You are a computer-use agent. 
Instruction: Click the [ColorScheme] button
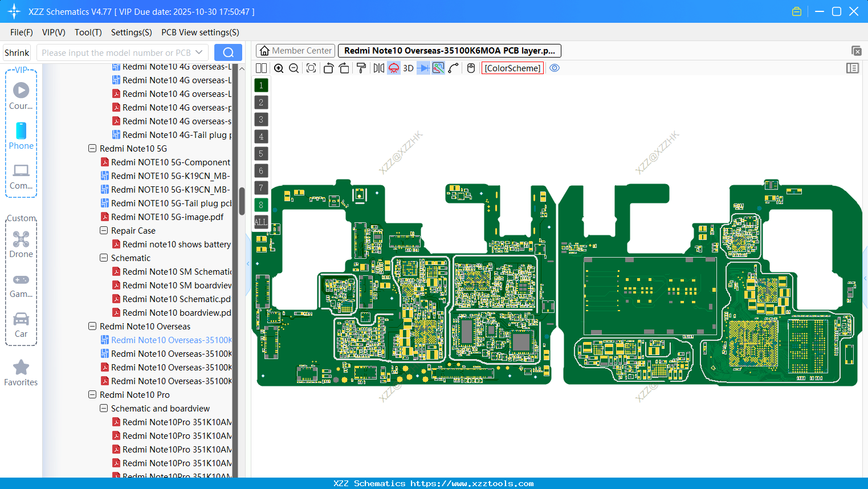pos(512,68)
